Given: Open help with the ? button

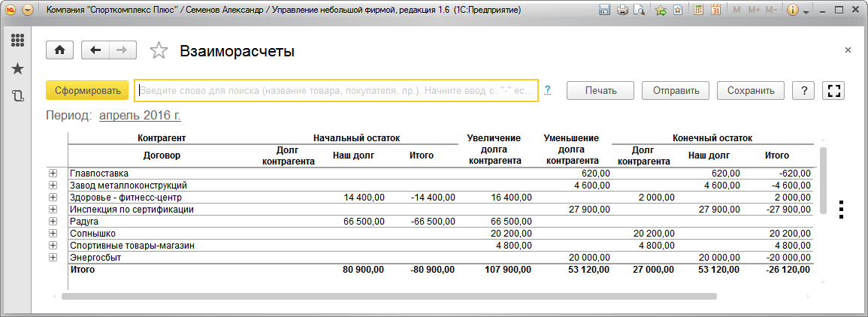Looking at the screenshot, I should pos(803,91).
